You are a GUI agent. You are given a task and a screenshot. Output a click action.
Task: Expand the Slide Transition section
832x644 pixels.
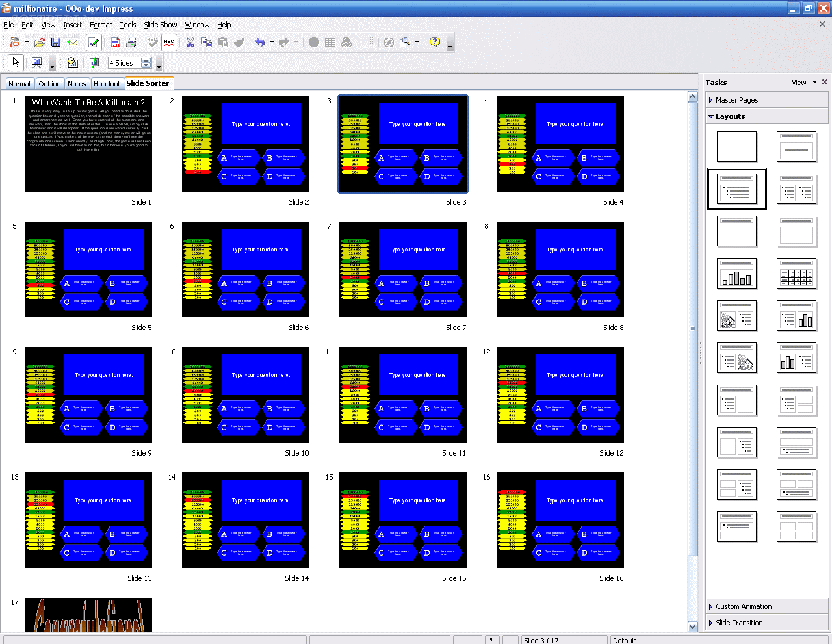click(767, 623)
